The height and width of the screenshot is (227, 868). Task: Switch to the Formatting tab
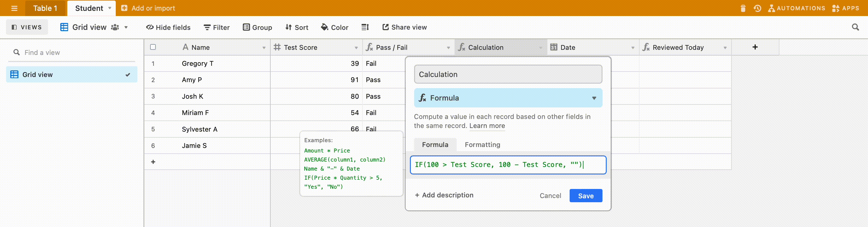482,145
